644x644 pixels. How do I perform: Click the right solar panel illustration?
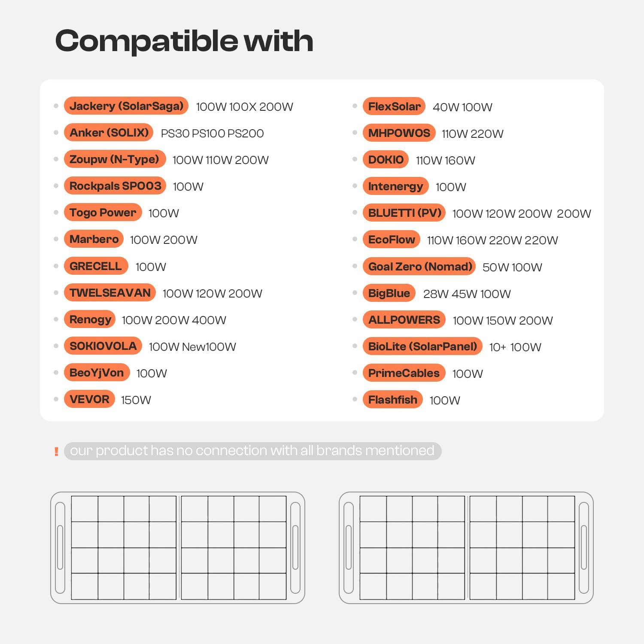click(466, 548)
